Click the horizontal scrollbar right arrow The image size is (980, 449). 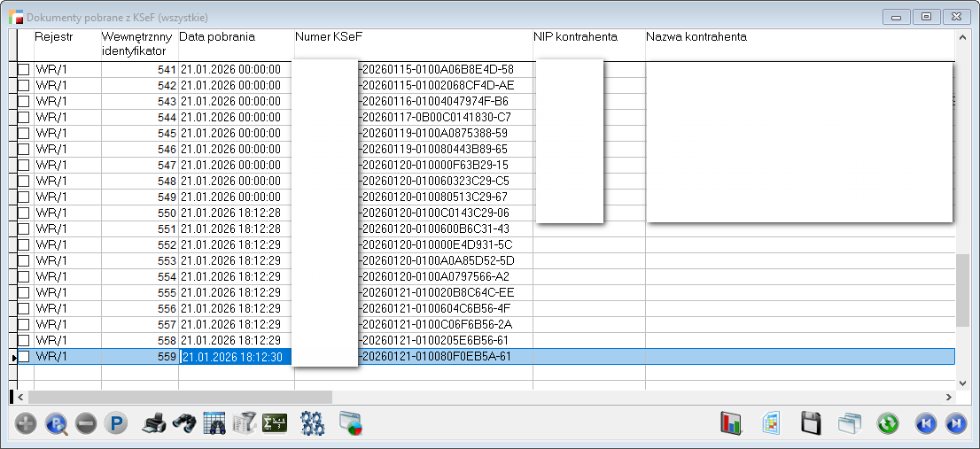(x=948, y=398)
